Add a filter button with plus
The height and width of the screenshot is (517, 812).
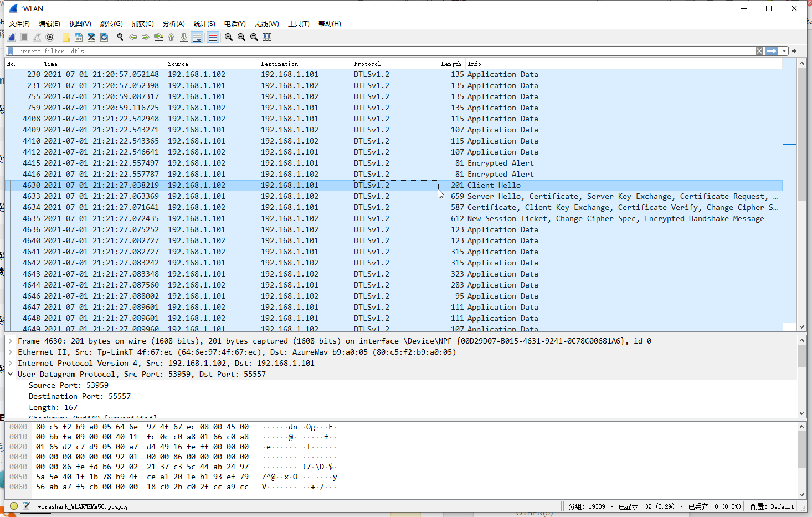point(794,51)
